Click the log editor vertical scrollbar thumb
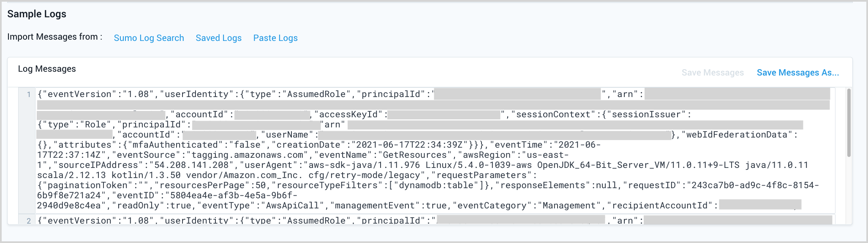868x243 pixels. pos(849,122)
